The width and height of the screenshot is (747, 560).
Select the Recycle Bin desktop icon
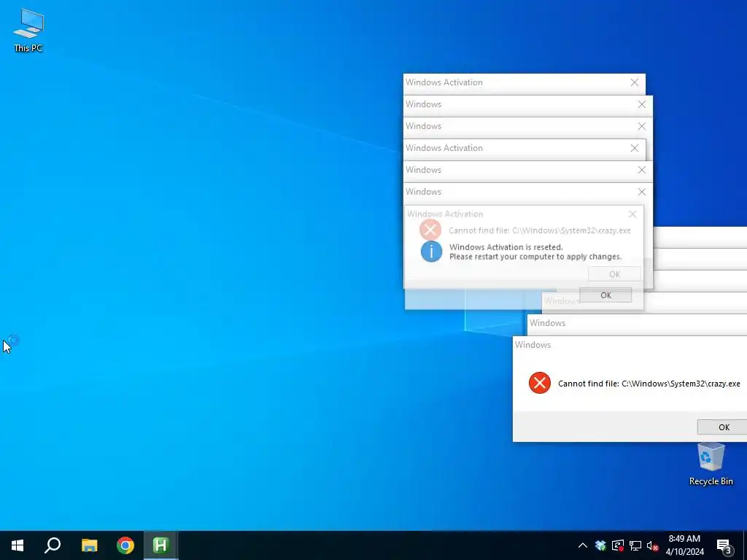click(x=711, y=464)
